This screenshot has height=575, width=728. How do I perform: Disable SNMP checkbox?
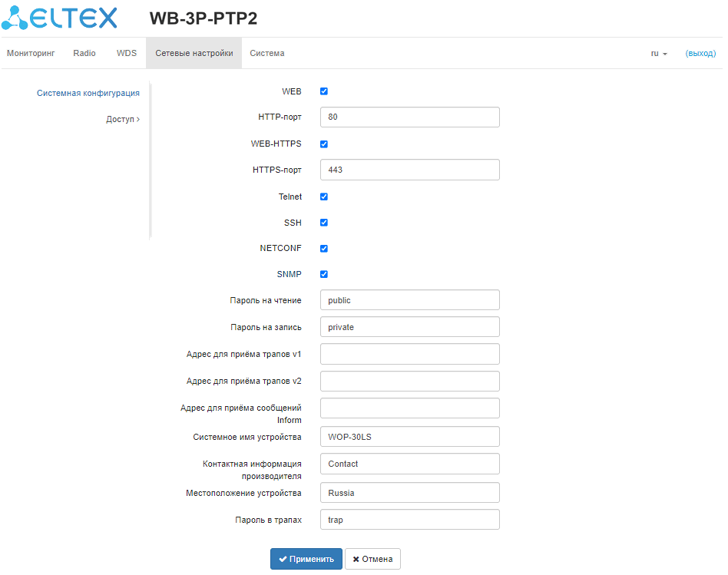pyautogui.click(x=324, y=274)
